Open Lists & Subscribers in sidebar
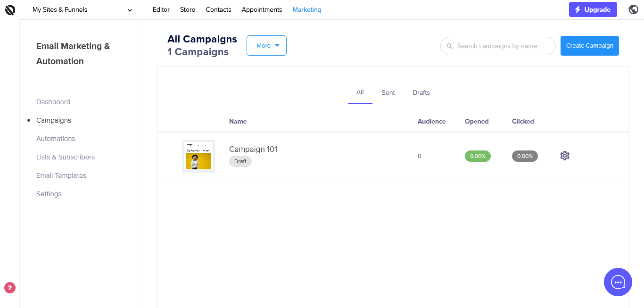 coord(66,157)
